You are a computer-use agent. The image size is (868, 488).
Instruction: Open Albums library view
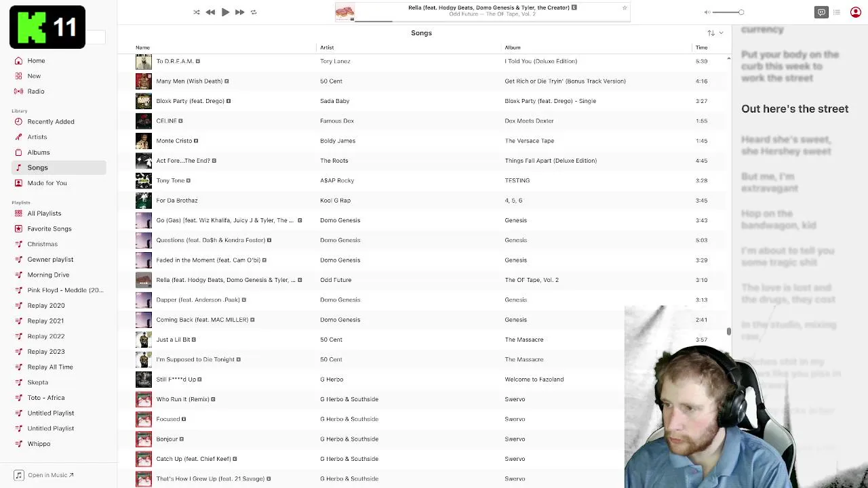pos(39,152)
